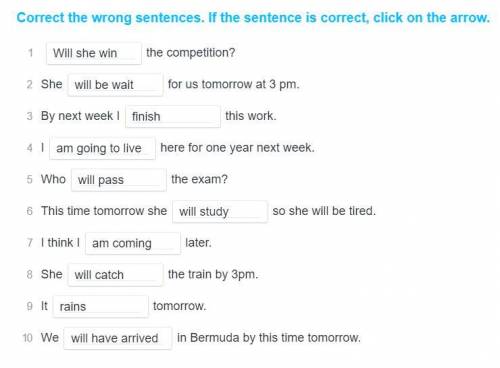Click 'the competition?' sentence text
This screenshot has width=500, height=368.
pyautogui.click(x=191, y=53)
